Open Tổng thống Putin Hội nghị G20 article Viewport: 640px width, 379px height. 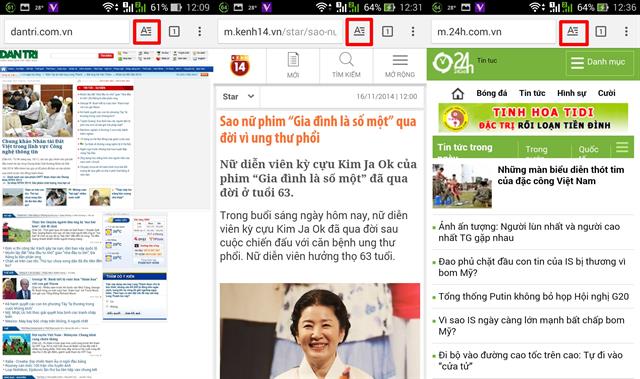pyautogui.click(x=533, y=297)
